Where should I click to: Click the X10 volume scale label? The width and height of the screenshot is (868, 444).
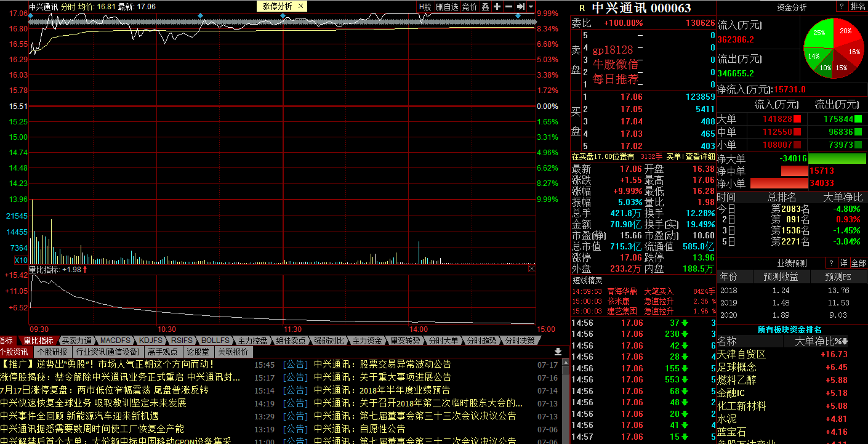click(x=21, y=260)
